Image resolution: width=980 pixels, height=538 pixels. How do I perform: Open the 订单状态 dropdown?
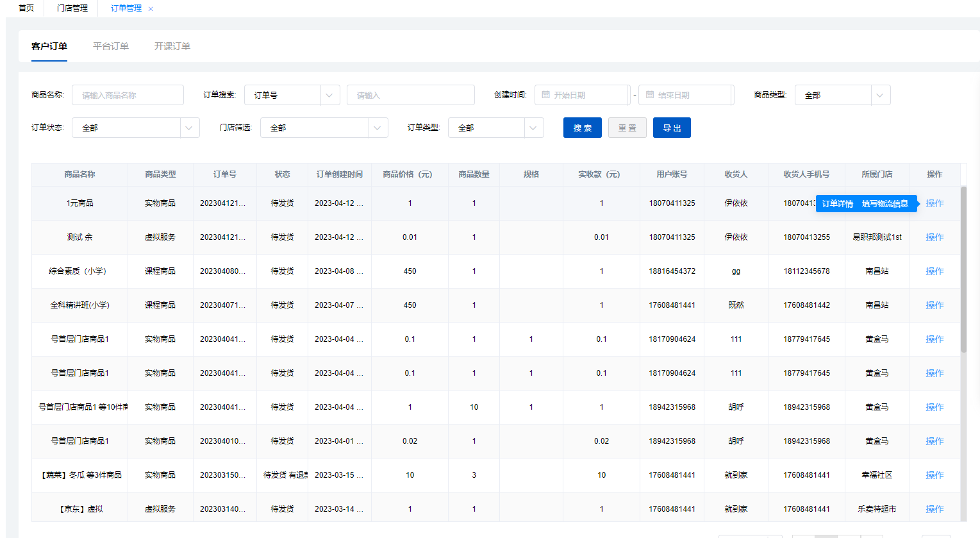(188, 128)
